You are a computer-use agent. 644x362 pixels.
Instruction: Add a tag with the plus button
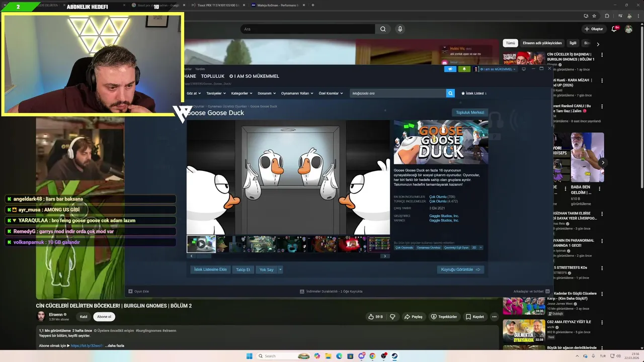point(480,247)
